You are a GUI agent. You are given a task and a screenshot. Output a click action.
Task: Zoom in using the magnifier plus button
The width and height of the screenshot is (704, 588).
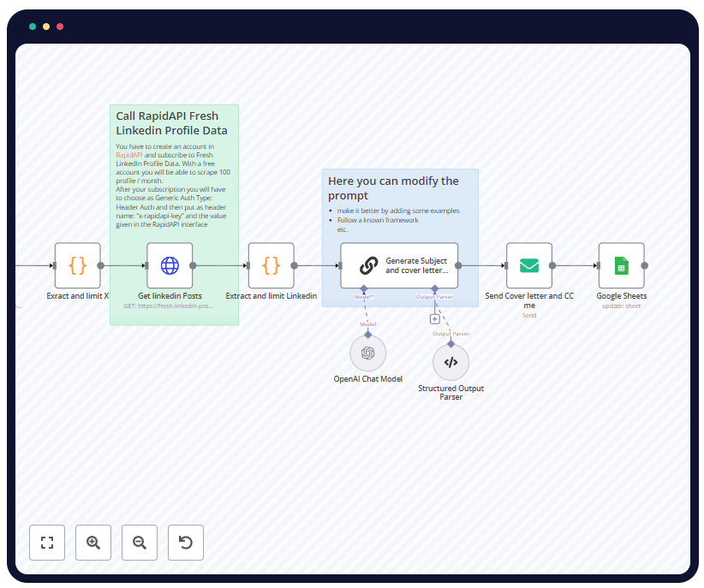coord(93,543)
